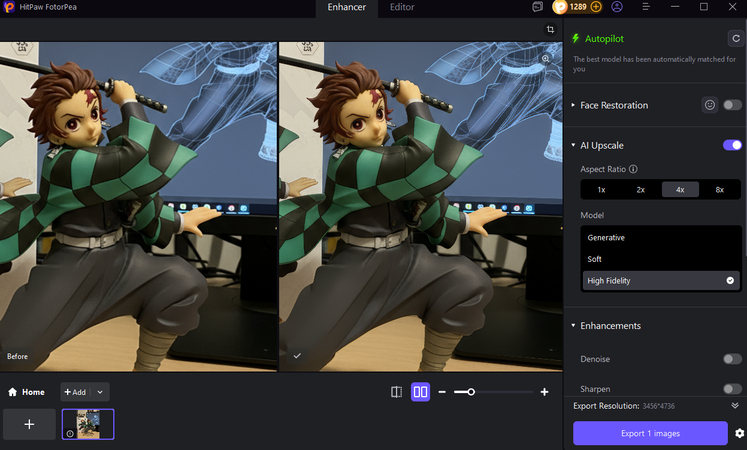
Task: Collapse the Enhancements section
Action: coord(573,325)
